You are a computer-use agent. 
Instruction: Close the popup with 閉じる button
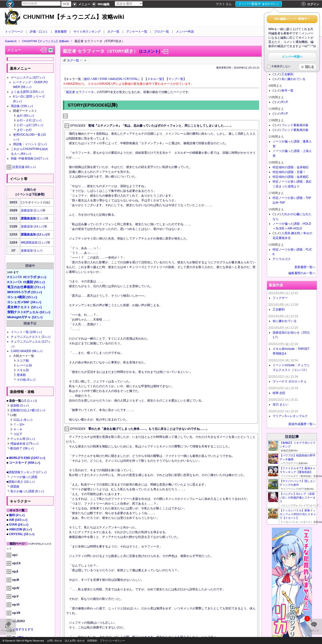coord(307,67)
